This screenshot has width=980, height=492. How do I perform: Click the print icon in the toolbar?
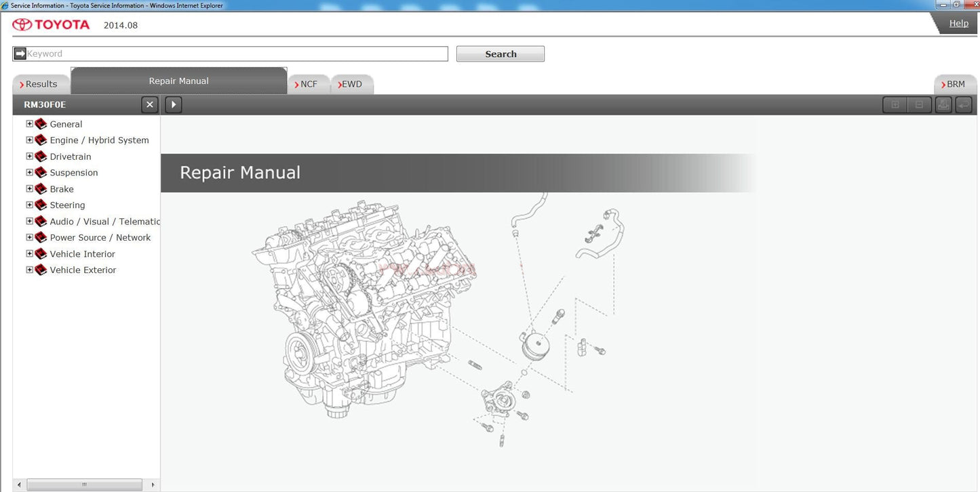click(x=943, y=105)
